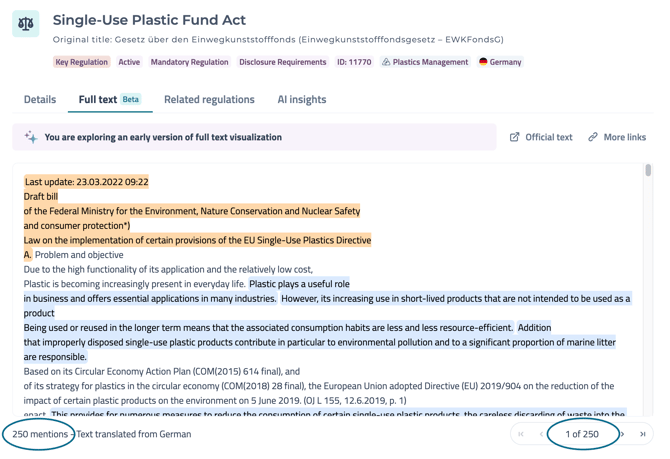Switch to the Related regulations tab

click(209, 99)
